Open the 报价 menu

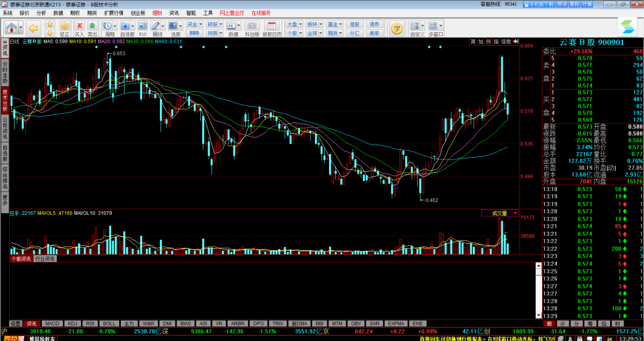tap(25, 12)
